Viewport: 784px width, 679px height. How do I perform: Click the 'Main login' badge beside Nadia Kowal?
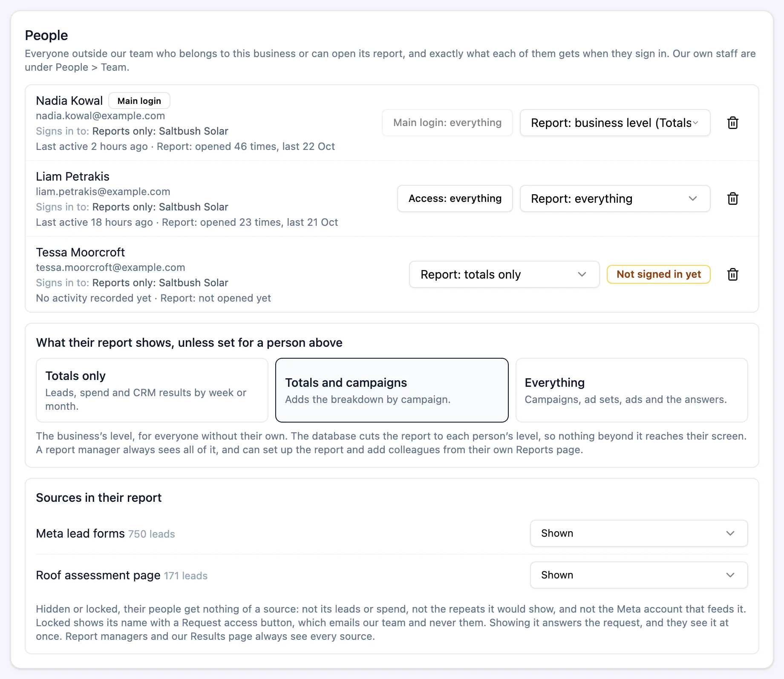(139, 101)
